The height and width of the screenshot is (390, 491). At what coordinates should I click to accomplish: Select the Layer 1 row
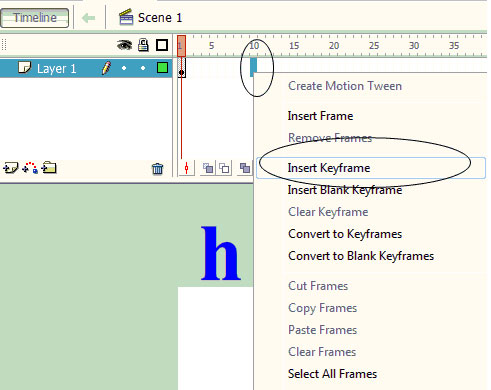(x=86, y=68)
